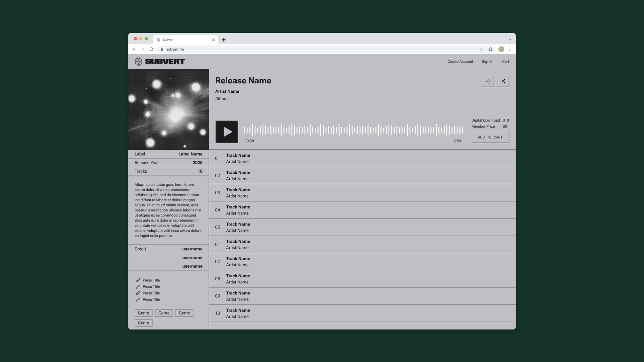
Task: Click the ADD TO CART button
Action: (490, 137)
